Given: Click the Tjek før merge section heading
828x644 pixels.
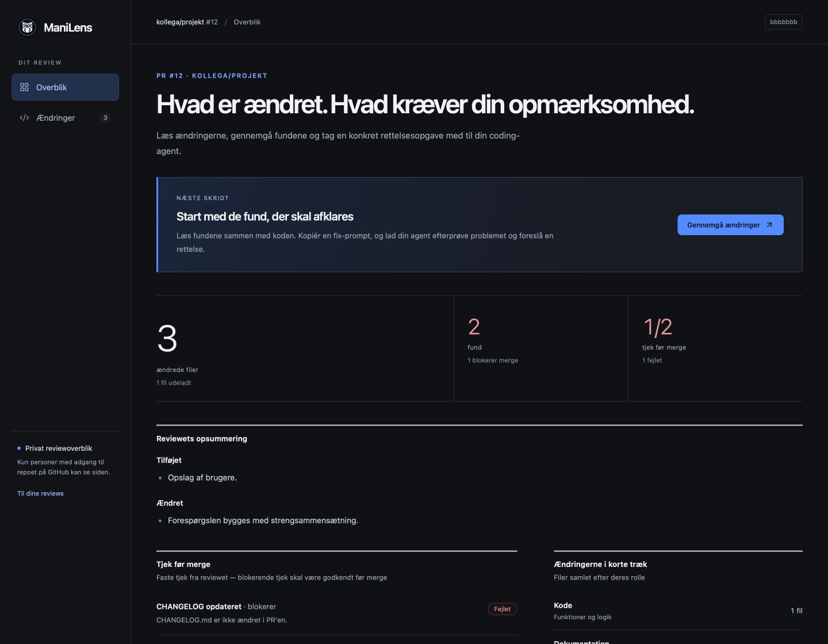Looking at the screenshot, I should pyautogui.click(x=183, y=564).
